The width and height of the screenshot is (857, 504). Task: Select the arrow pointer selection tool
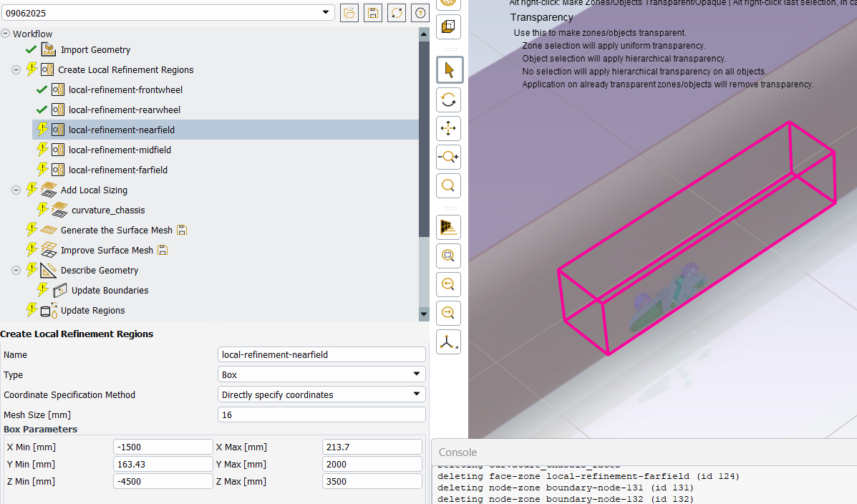449,70
